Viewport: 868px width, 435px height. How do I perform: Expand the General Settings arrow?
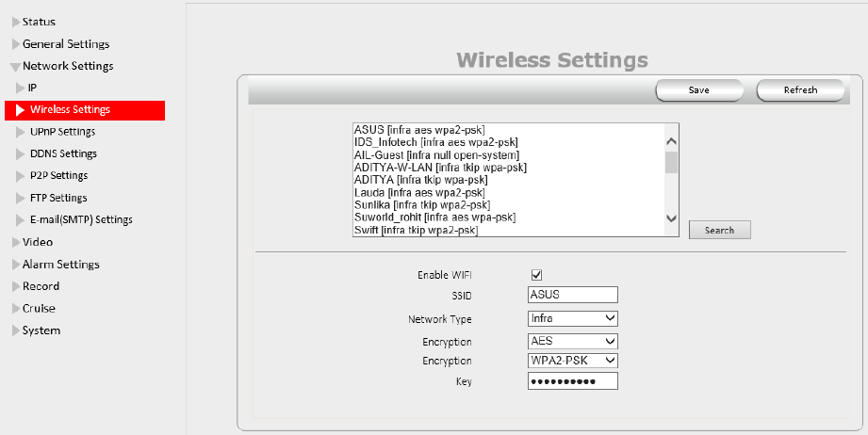tap(15, 44)
